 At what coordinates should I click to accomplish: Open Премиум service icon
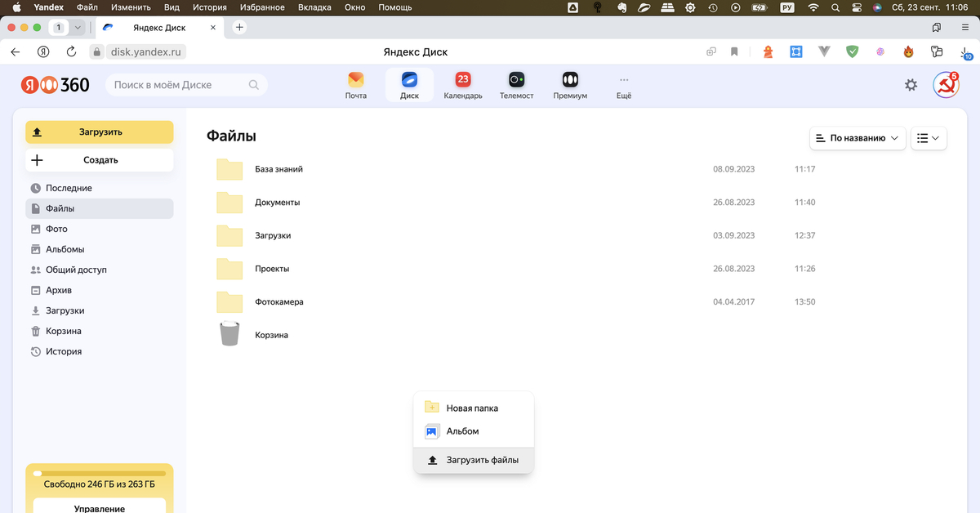click(570, 85)
